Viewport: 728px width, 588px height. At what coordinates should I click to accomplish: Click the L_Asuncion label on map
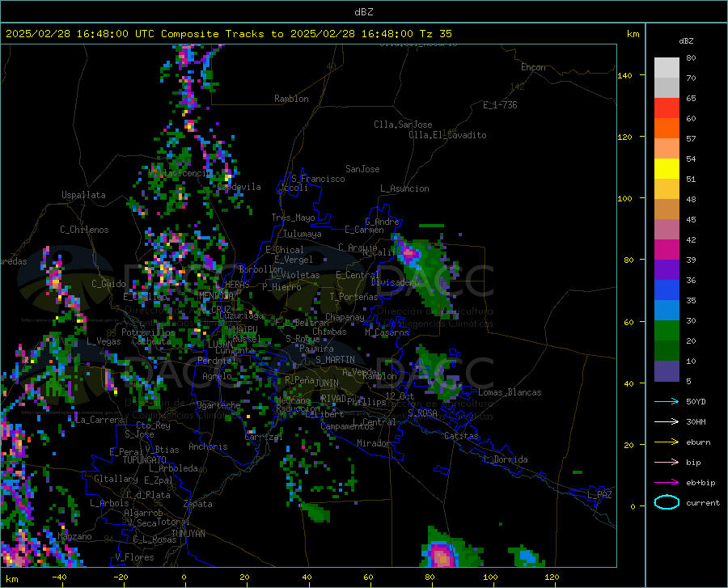pyautogui.click(x=404, y=188)
